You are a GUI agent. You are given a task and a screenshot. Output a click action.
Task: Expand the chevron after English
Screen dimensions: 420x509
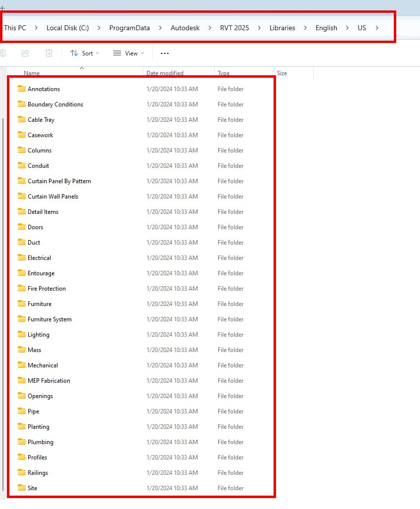point(347,28)
